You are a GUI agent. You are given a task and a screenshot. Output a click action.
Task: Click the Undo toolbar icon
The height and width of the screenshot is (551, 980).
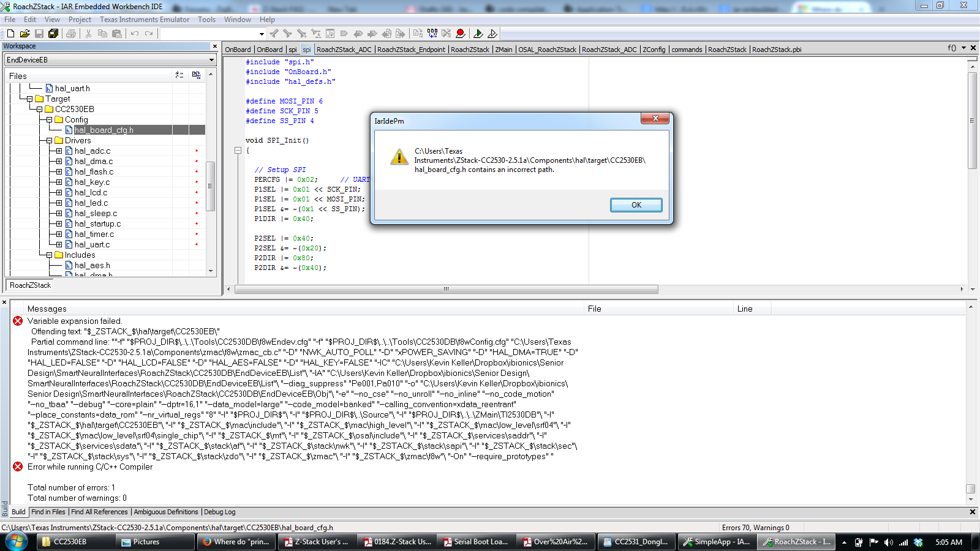(135, 34)
